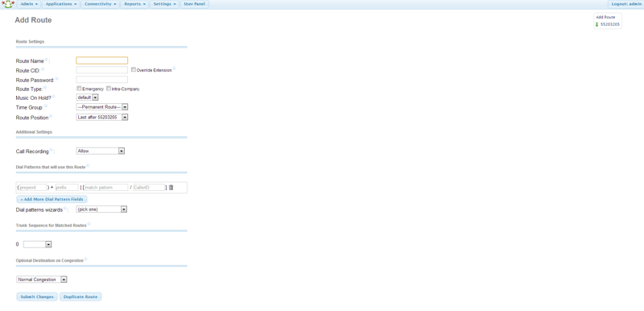The image size is (644, 311).
Task: Check the Emergency route type box
Action: 79,89
